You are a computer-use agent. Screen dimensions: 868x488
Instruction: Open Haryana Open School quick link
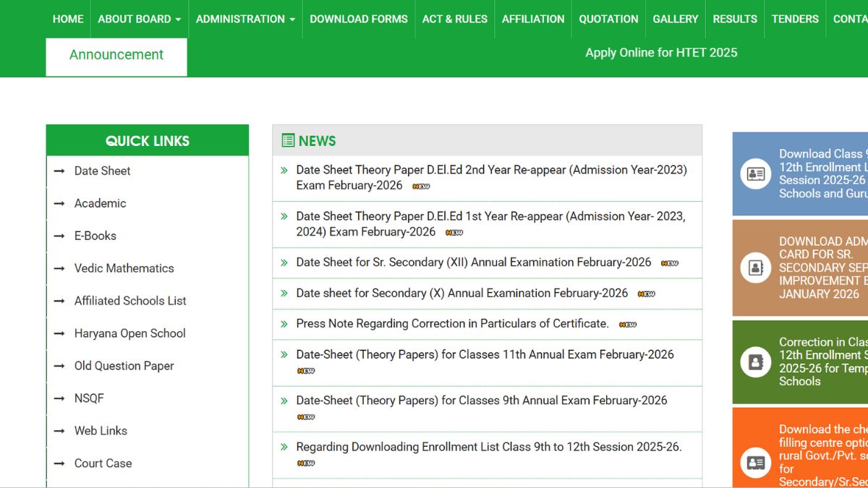129,333
